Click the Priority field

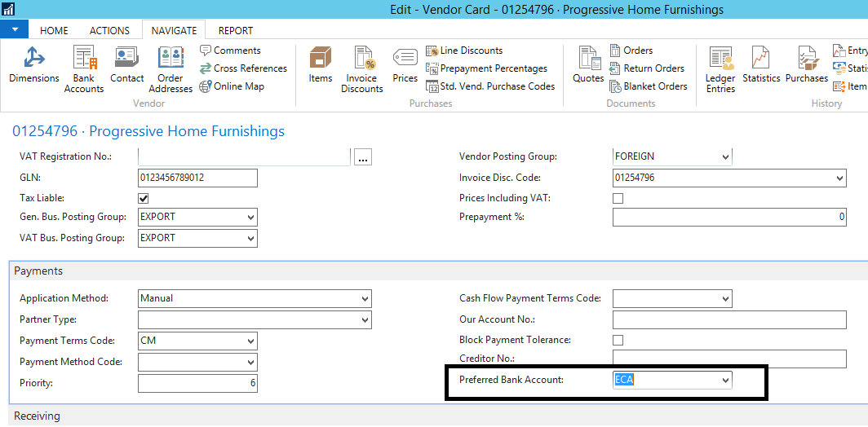click(197, 383)
